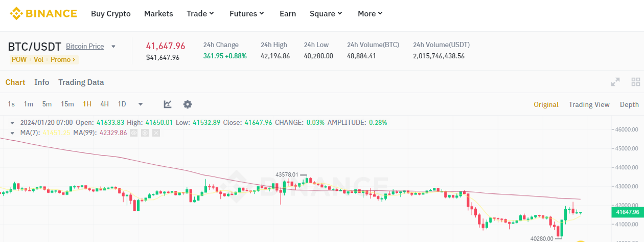Click the 24h Low value 40,280.00
This screenshot has height=242, width=644.
tap(318, 56)
